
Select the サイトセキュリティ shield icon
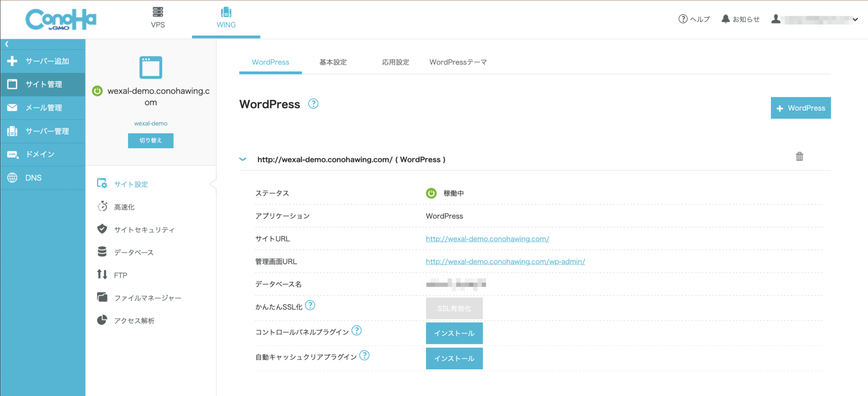click(102, 229)
